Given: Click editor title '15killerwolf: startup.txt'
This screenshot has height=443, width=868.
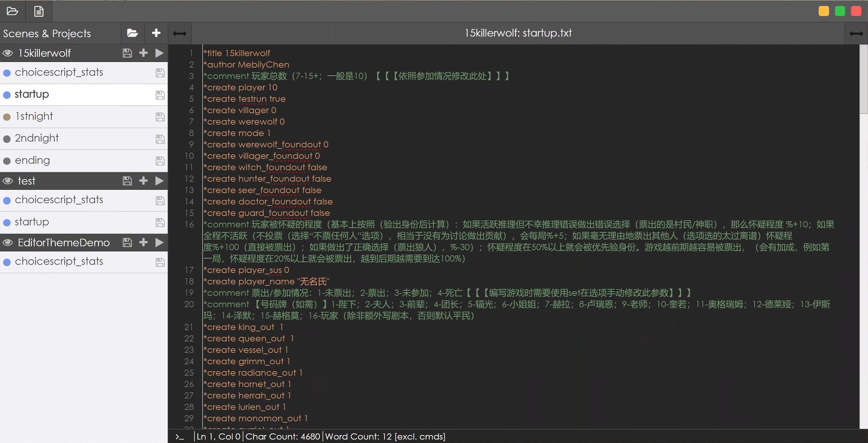Looking at the screenshot, I should point(518,33).
